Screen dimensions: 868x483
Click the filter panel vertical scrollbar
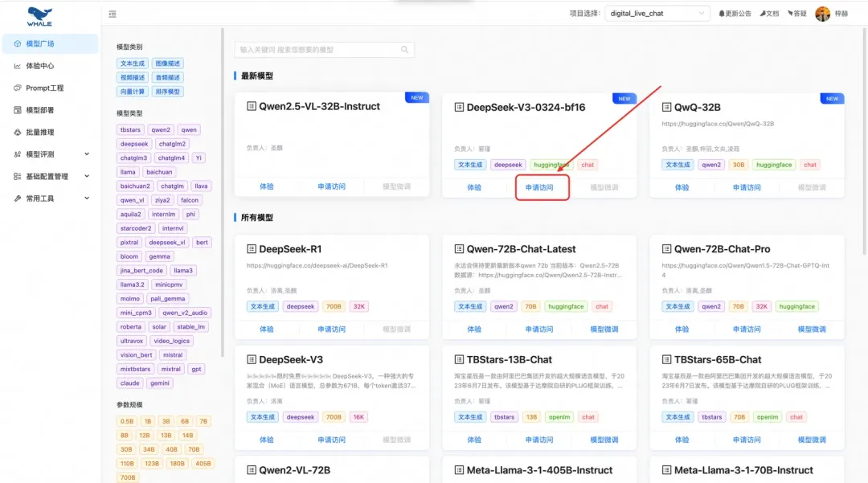click(x=223, y=194)
